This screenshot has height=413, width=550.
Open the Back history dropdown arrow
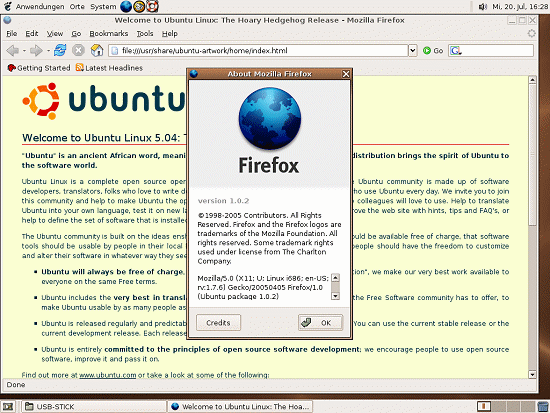click(24, 51)
